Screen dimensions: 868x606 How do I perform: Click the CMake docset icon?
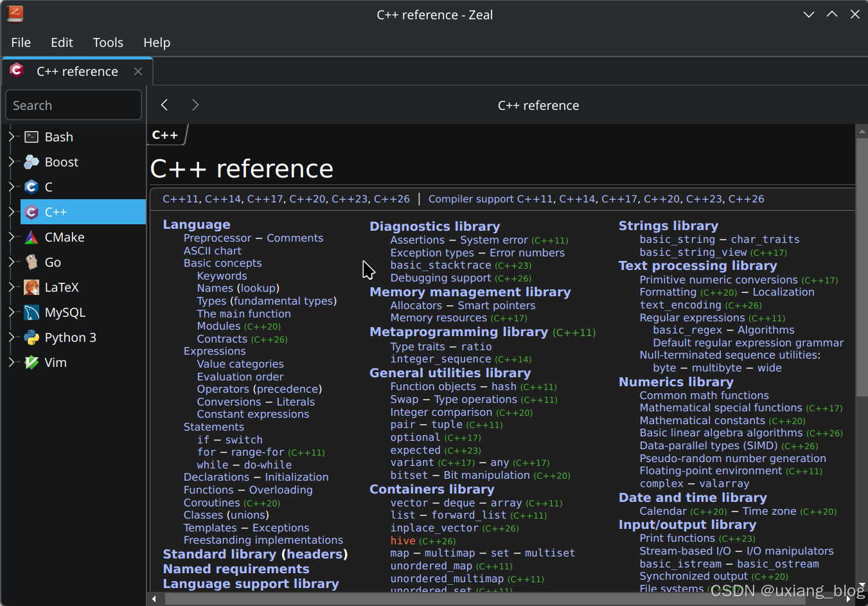31,237
